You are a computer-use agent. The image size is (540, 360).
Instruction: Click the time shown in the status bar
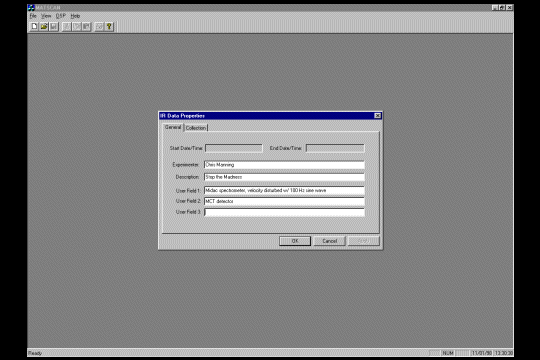(504, 353)
